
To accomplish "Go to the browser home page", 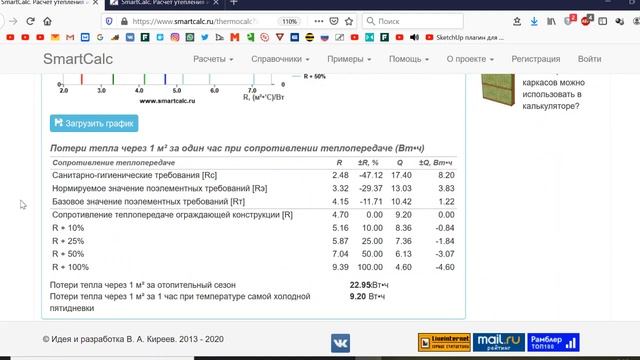I will (x=47, y=21).
